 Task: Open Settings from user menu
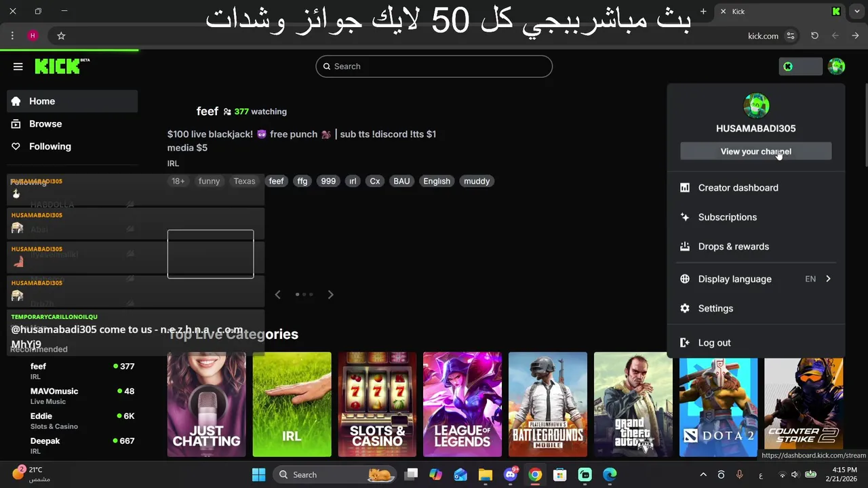(756, 308)
